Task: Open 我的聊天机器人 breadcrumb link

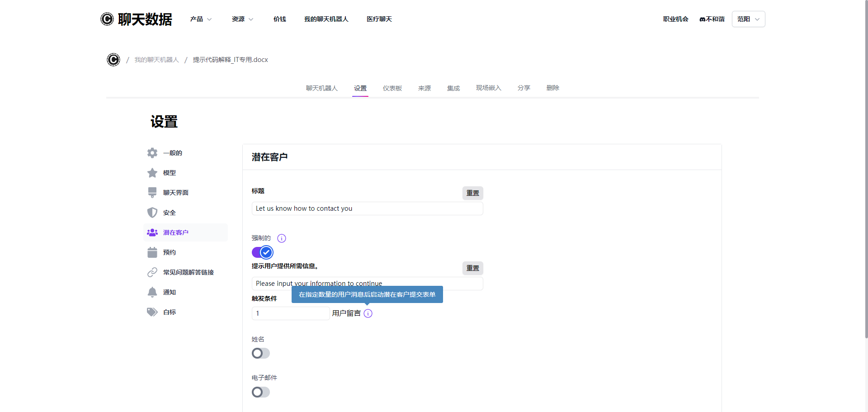Action: click(156, 60)
